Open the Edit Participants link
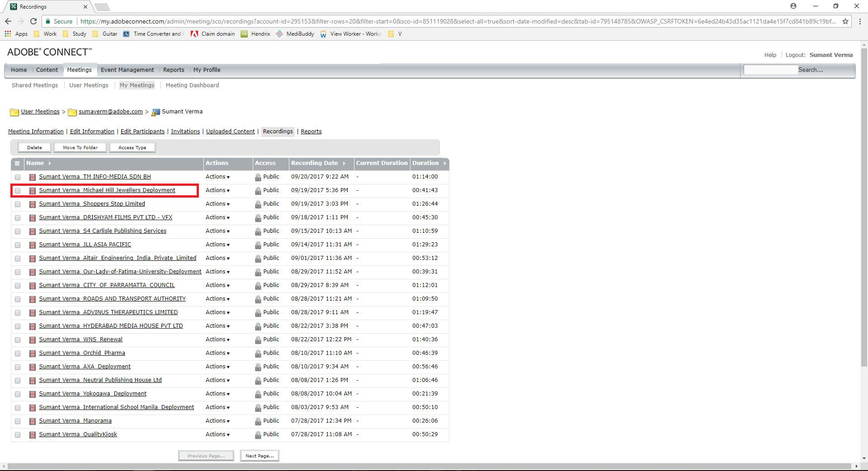 click(142, 132)
